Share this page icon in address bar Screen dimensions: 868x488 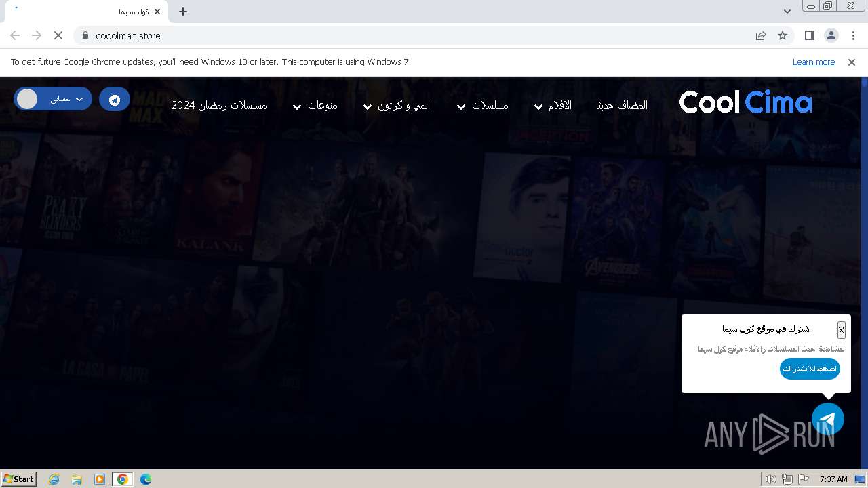pos(761,35)
